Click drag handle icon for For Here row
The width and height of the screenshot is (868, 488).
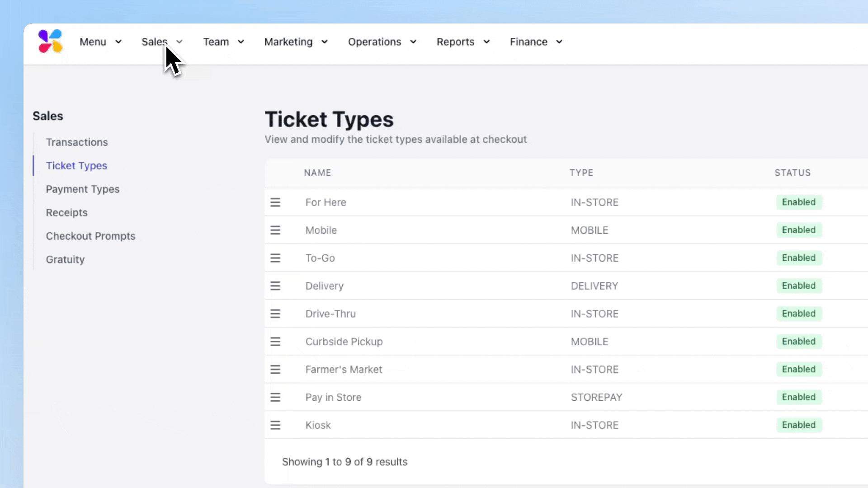tap(275, 202)
